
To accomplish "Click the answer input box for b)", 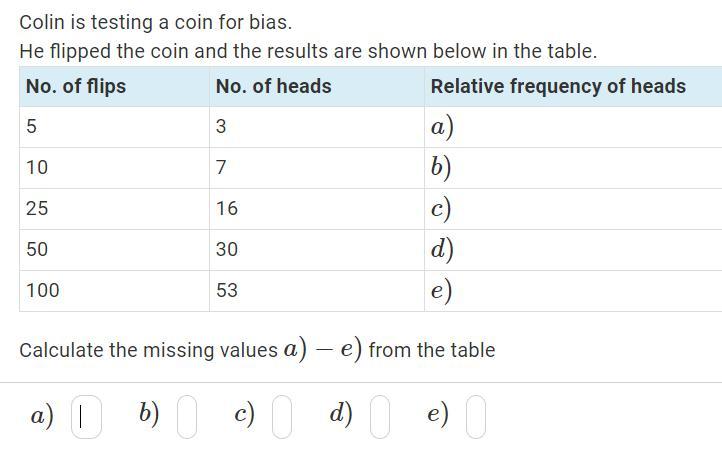I will (x=186, y=417).
